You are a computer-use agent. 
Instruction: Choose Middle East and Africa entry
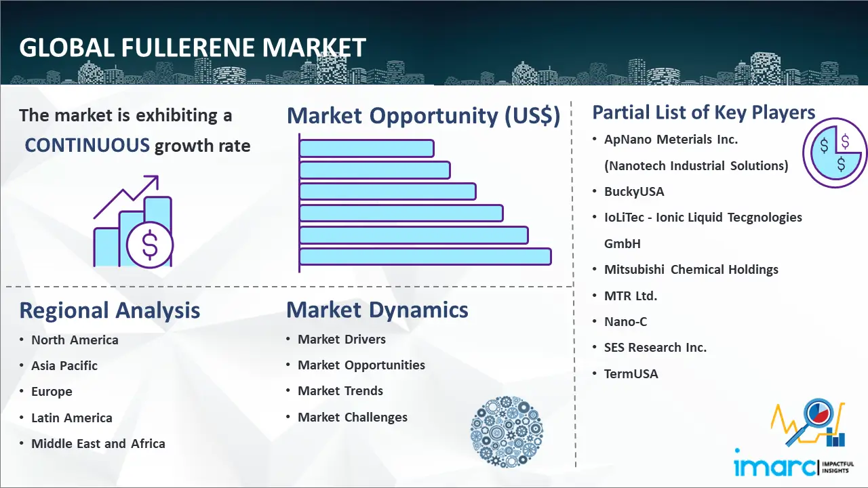[98, 444]
